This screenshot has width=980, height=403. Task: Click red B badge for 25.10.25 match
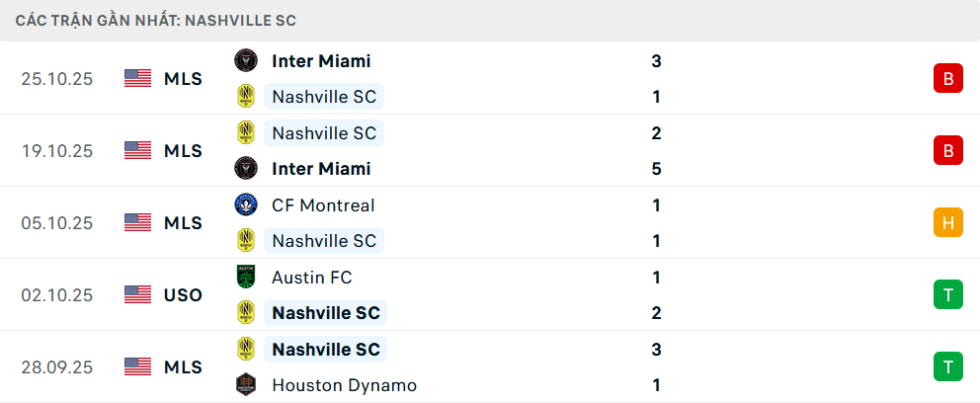pyautogui.click(x=947, y=79)
